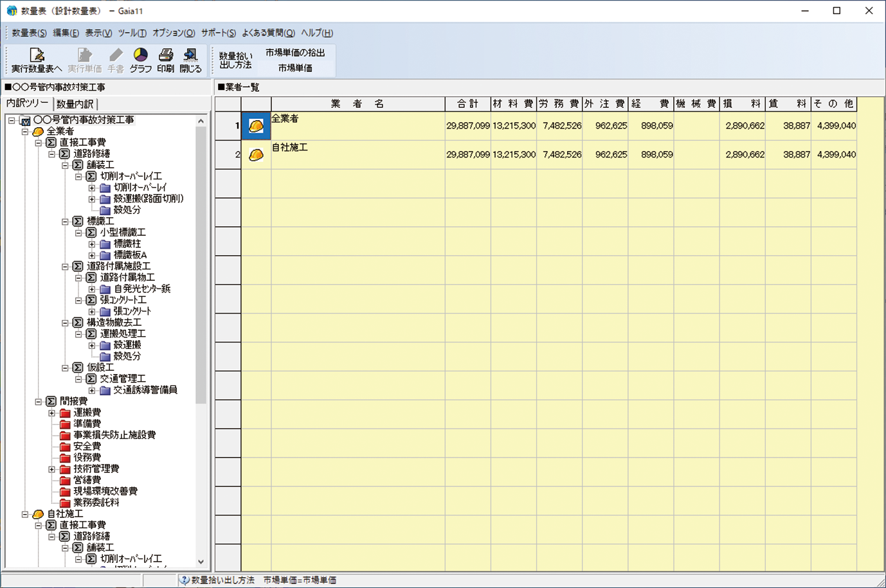Open the ツール(T) menu

(132, 33)
